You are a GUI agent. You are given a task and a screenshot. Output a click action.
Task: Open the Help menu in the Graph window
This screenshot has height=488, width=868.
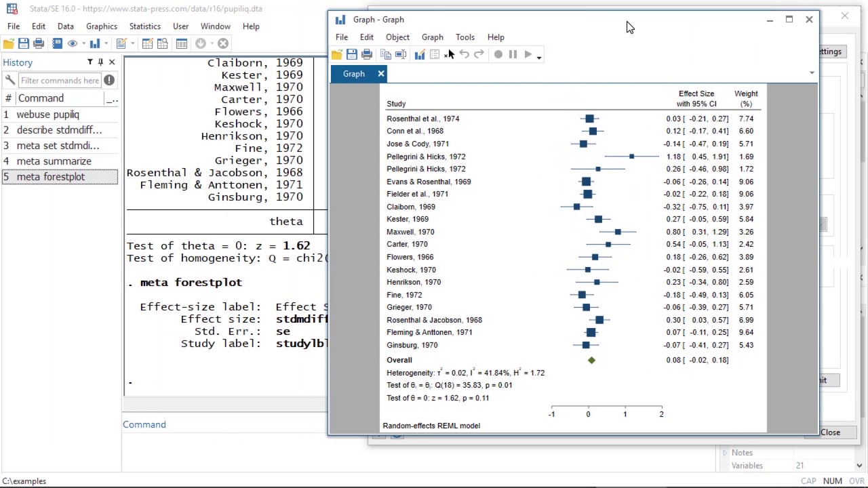click(496, 37)
